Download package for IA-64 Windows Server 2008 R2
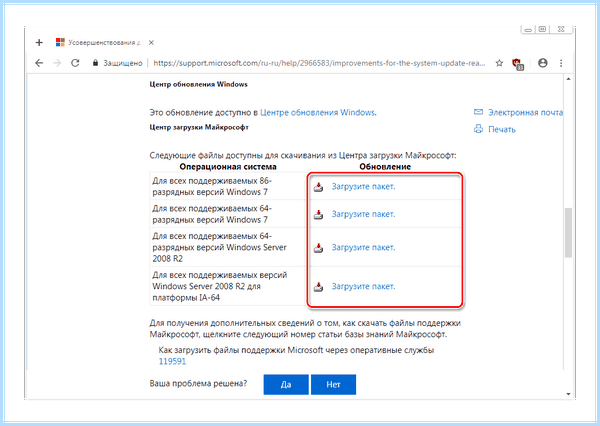Screen dimensions: 600x426 coord(363,286)
